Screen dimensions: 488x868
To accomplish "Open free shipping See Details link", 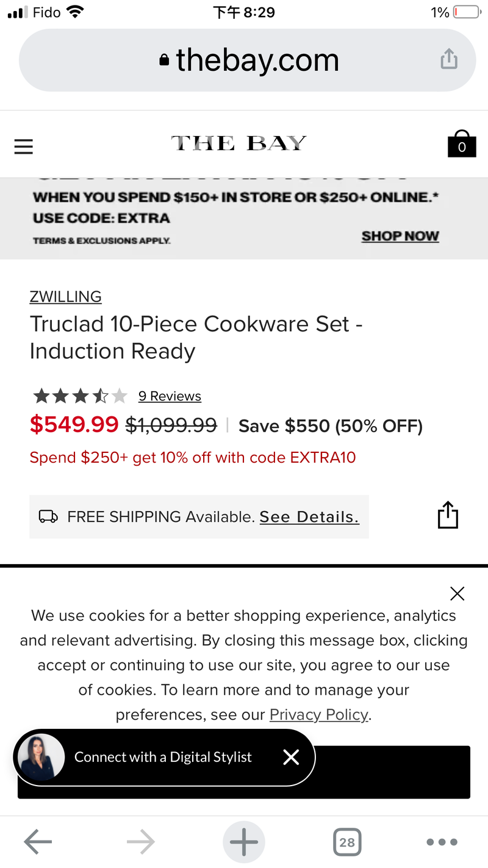I will tap(309, 517).
